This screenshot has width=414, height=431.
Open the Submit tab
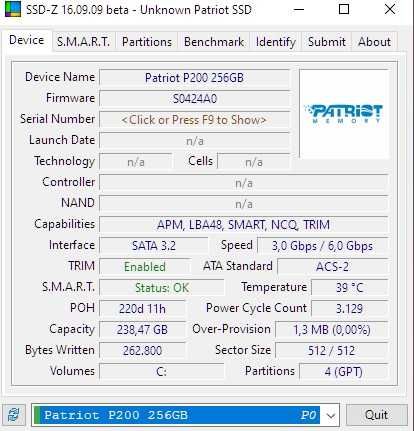326,42
